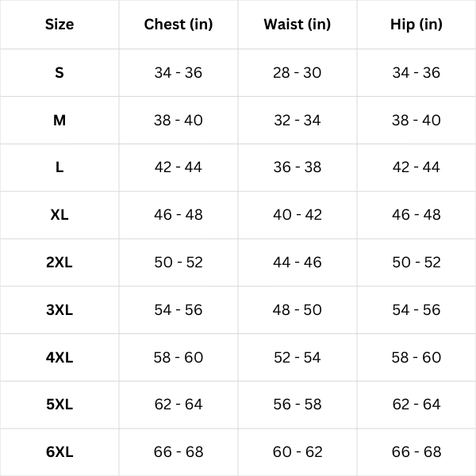This screenshot has width=476, height=476.
Task: Click the 3XL chest value 54 - 56
Action: 178,310
